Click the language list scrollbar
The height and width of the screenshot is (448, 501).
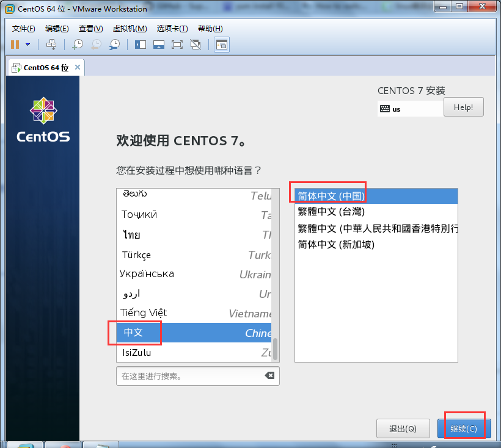click(275, 349)
